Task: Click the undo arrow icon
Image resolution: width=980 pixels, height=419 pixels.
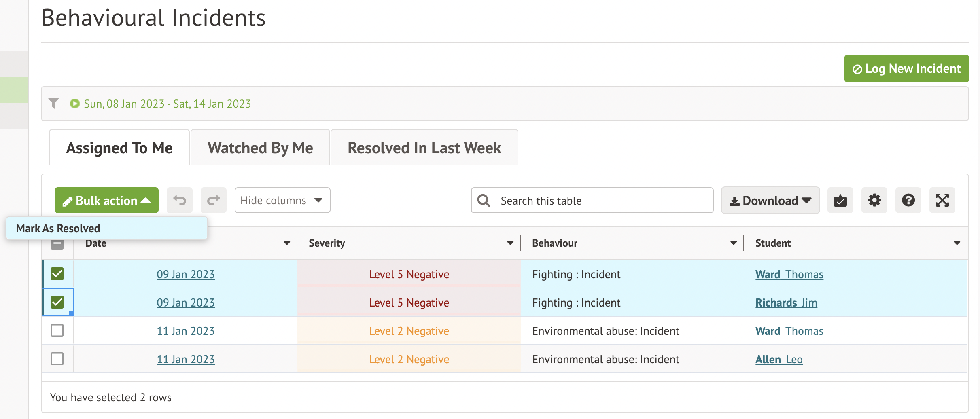Action: (180, 200)
